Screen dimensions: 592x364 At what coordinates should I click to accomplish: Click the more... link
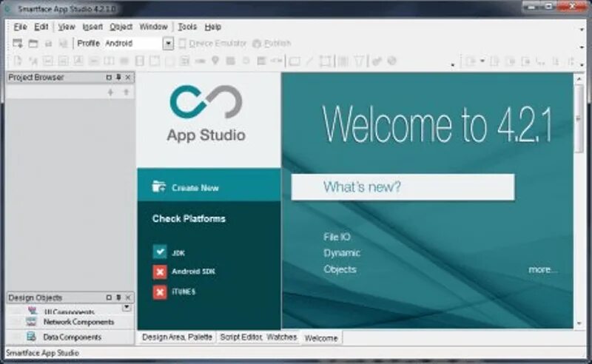click(542, 269)
